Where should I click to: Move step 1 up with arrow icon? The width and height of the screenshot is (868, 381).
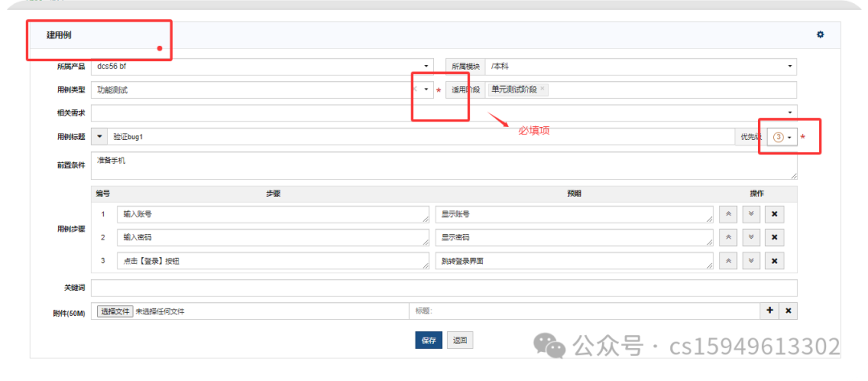coord(728,214)
